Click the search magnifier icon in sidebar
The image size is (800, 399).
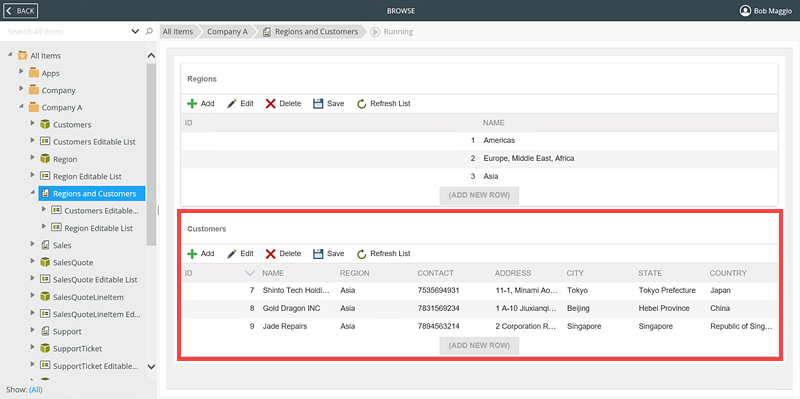[149, 31]
